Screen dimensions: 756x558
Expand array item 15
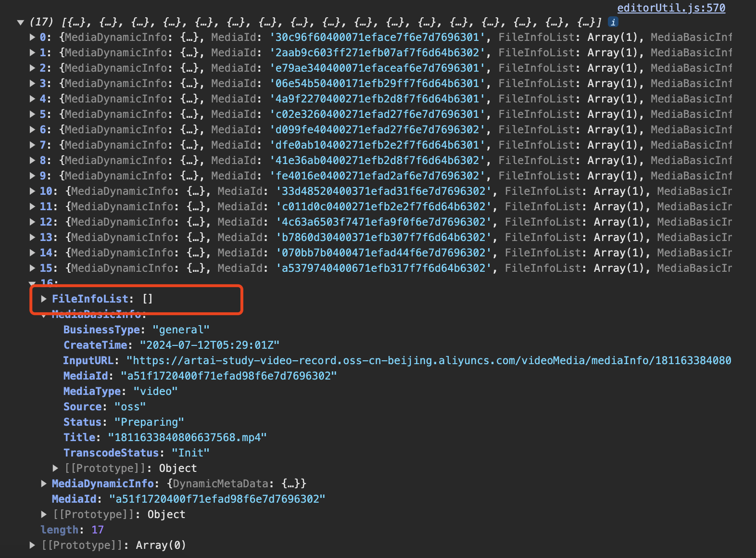click(32, 268)
